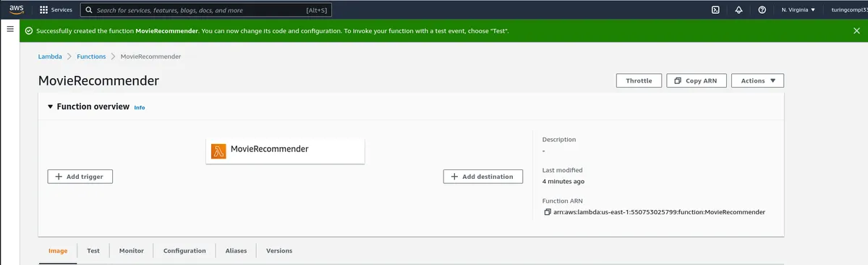Open the turingcomp account menu
Image resolution: width=868 pixels, height=265 pixels.
point(848,10)
